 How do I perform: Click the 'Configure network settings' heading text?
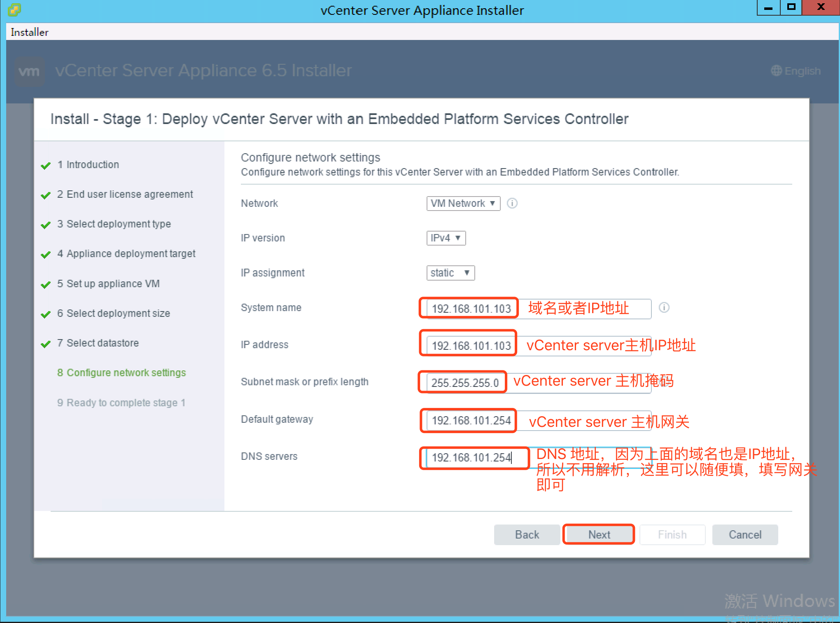click(x=310, y=157)
